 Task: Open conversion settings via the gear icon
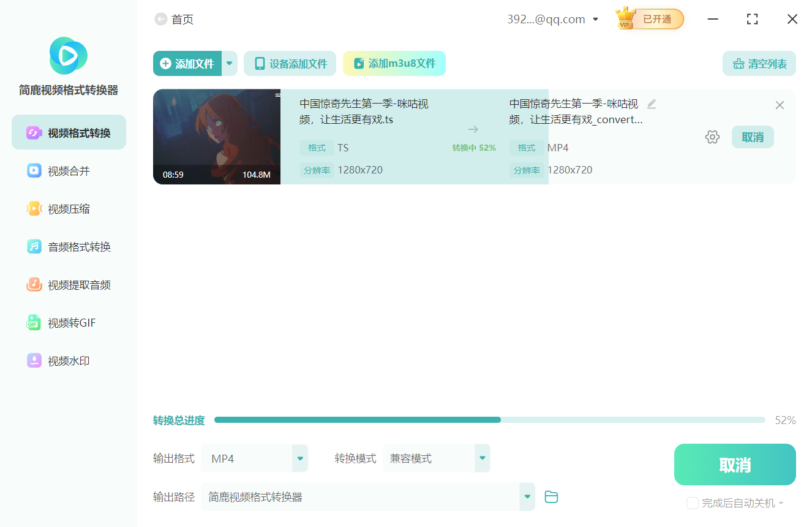point(712,137)
